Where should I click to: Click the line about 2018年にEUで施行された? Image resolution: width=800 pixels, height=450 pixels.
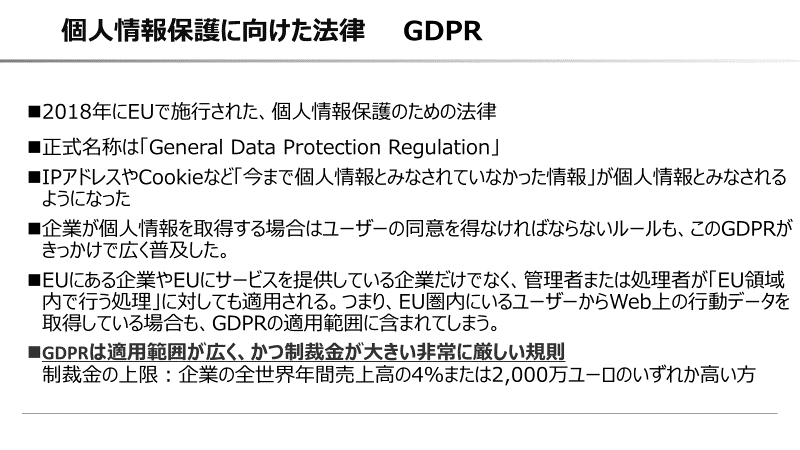pos(270,110)
